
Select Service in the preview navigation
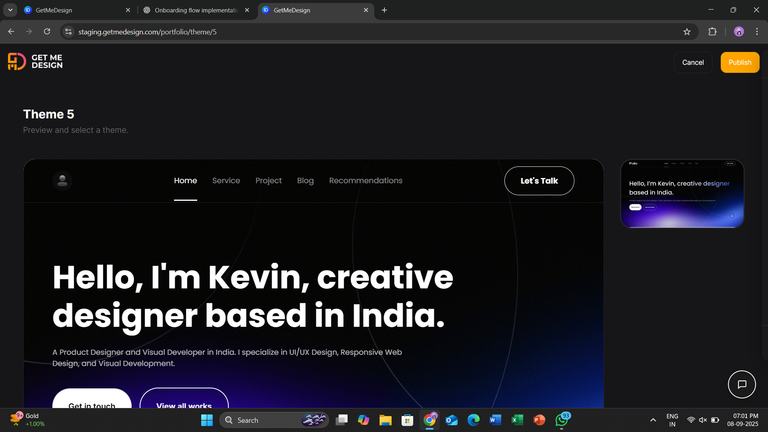pyautogui.click(x=226, y=181)
